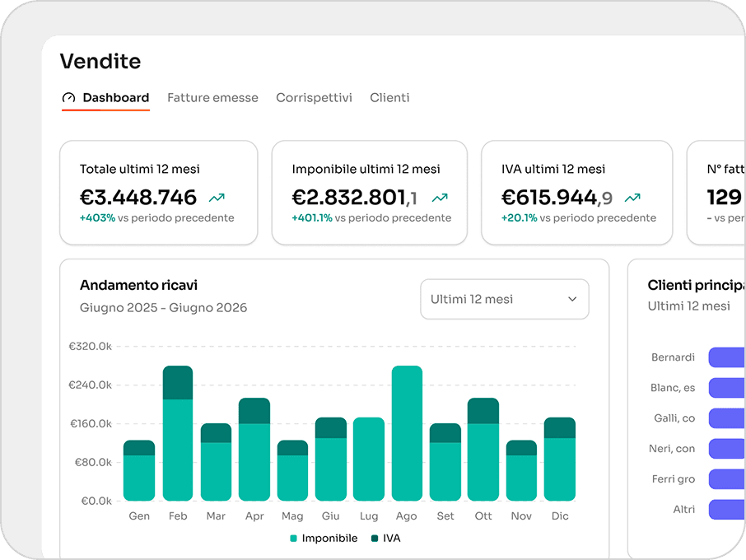This screenshot has height=560, width=746.
Task: Switch to Fatture emesse tab
Action: point(212,97)
